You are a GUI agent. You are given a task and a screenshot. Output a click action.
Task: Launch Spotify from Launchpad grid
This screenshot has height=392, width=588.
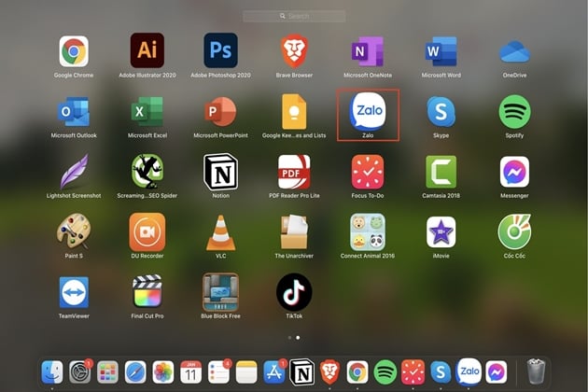point(514,111)
